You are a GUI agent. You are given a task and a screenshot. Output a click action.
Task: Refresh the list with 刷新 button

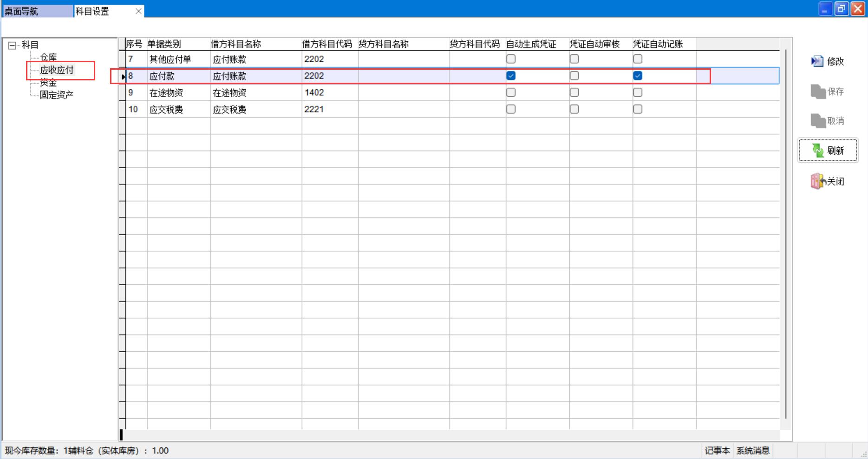click(828, 151)
